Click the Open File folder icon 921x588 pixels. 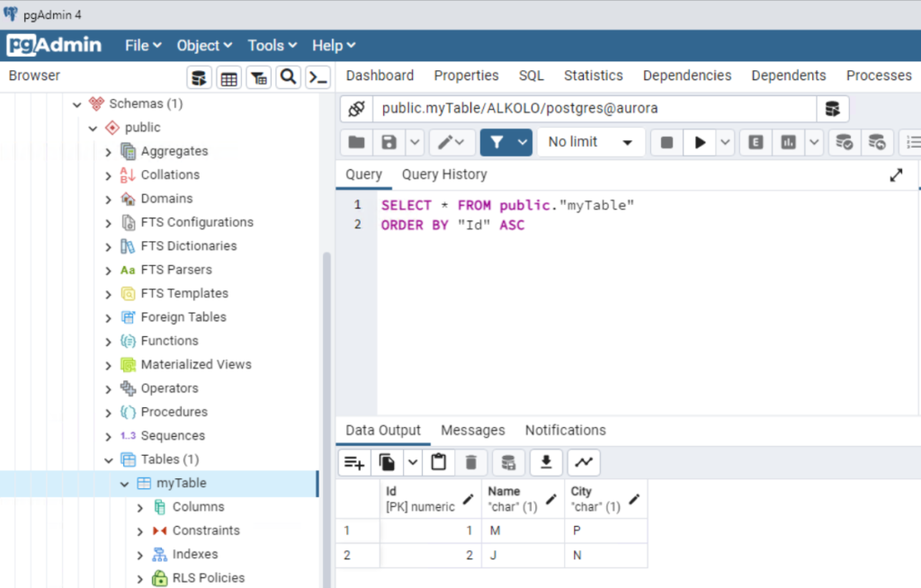pos(356,142)
